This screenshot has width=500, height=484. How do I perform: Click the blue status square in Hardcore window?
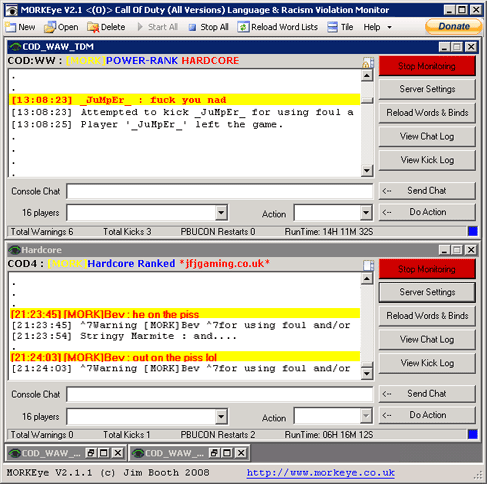coord(473,434)
